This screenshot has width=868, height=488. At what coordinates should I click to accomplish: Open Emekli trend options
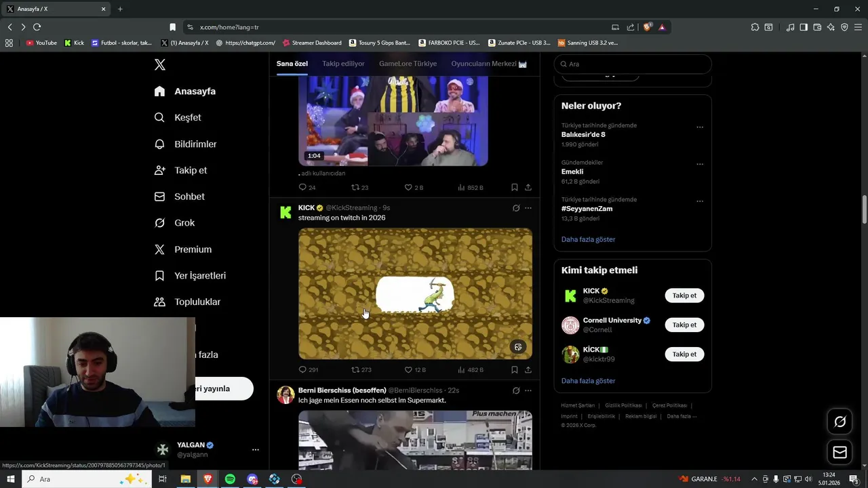pyautogui.click(x=700, y=164)
